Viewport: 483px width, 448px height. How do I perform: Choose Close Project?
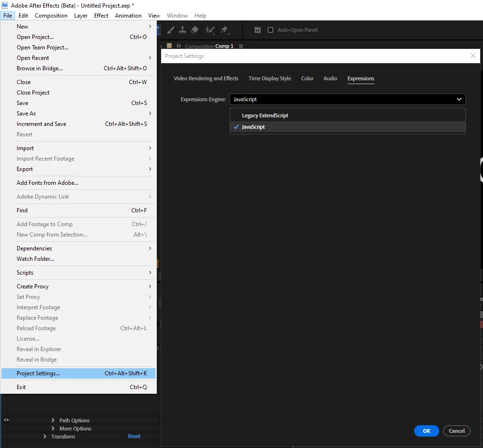click(x=78, y=92)
